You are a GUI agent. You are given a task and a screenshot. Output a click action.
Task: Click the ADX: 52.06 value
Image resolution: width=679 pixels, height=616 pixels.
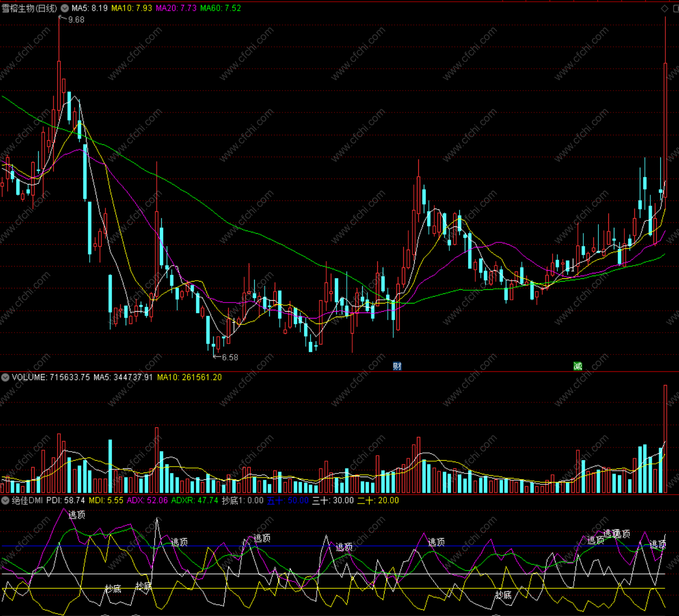147,500
